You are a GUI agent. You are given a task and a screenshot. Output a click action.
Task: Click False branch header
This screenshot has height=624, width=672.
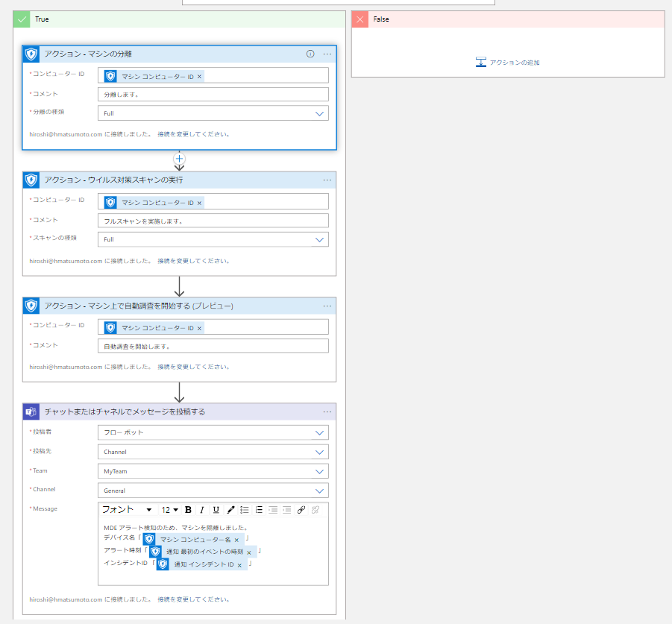point(508,19)
